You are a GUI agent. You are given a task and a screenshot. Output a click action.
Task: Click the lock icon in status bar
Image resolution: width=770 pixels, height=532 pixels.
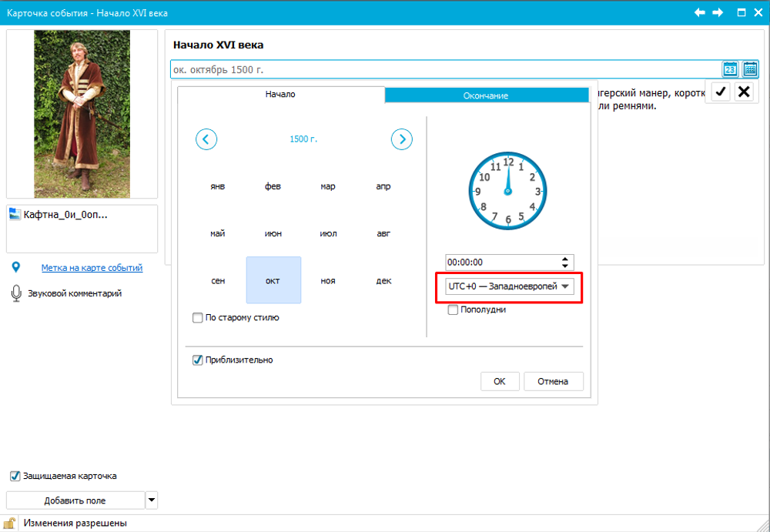[11, 524]
